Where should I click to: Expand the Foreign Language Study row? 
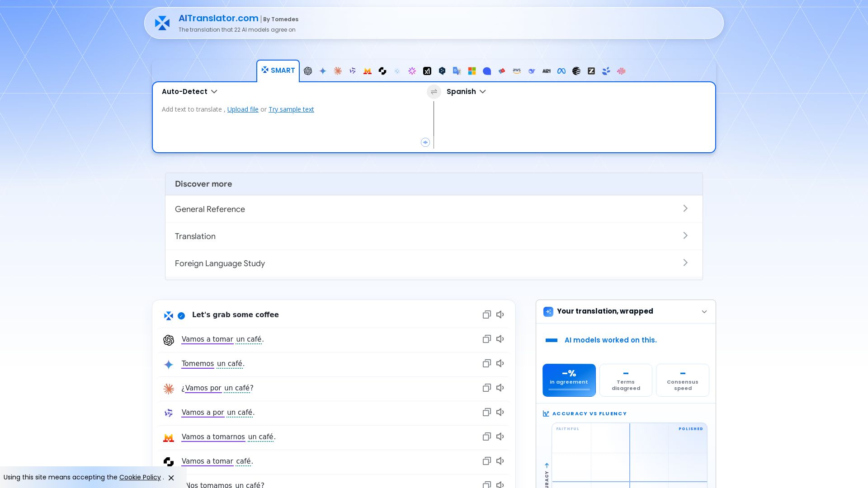coord(434,263)
